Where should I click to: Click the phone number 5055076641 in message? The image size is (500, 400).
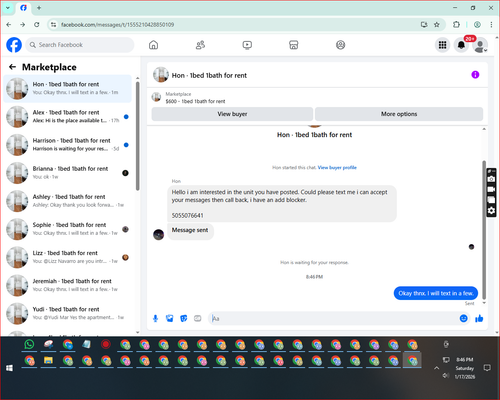click(187, 216)
